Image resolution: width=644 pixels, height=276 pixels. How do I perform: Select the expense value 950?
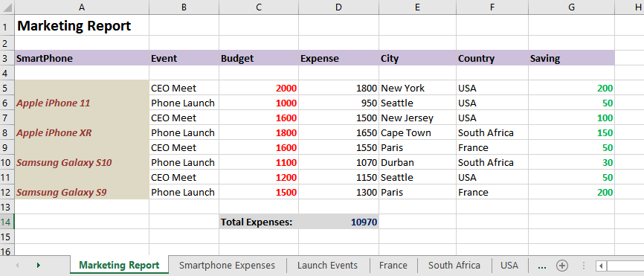338,103
